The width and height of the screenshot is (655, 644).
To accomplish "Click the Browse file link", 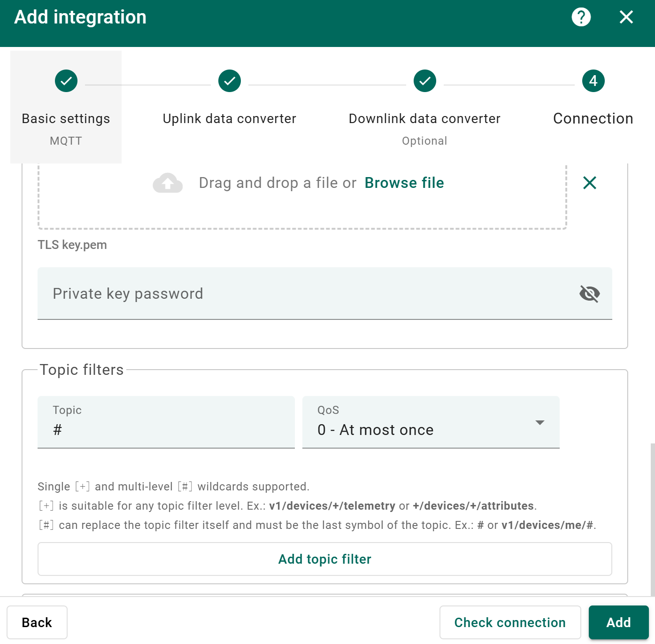I will coord(404,183).
